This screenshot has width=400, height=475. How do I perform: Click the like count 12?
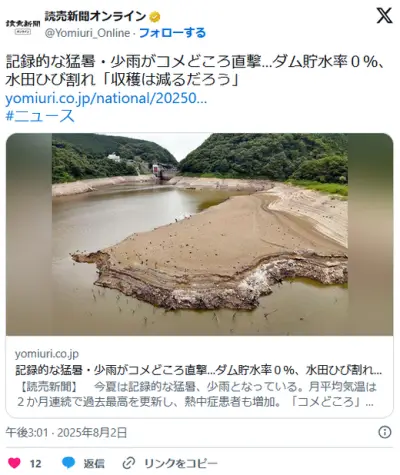tap(35, 464)
